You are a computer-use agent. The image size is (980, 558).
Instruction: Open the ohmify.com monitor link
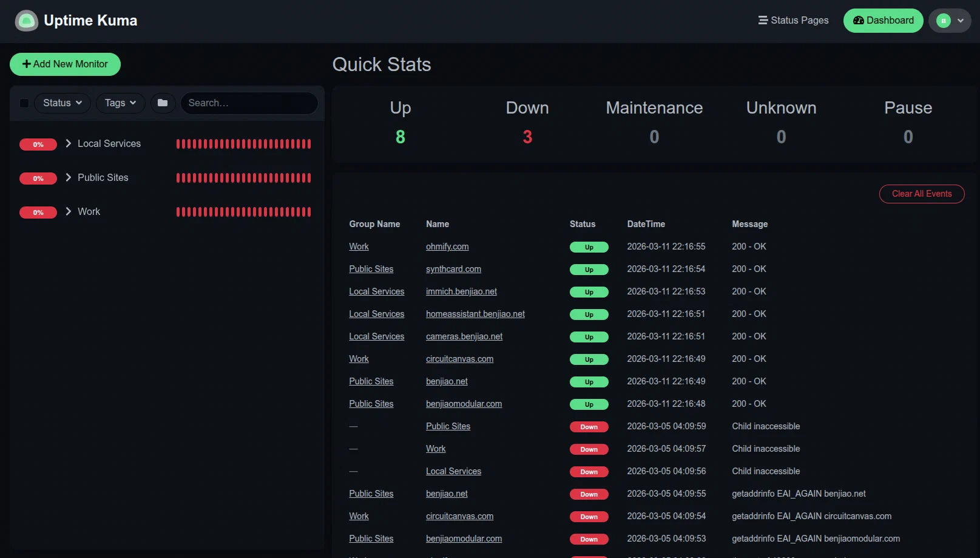click(x=447, y=247)
